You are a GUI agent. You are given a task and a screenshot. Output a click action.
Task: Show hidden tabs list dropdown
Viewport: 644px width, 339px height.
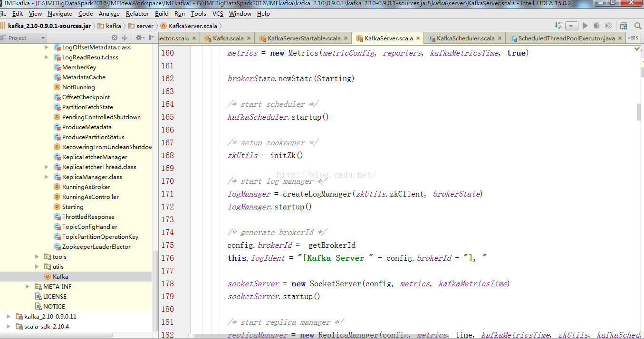click(633, 38)
